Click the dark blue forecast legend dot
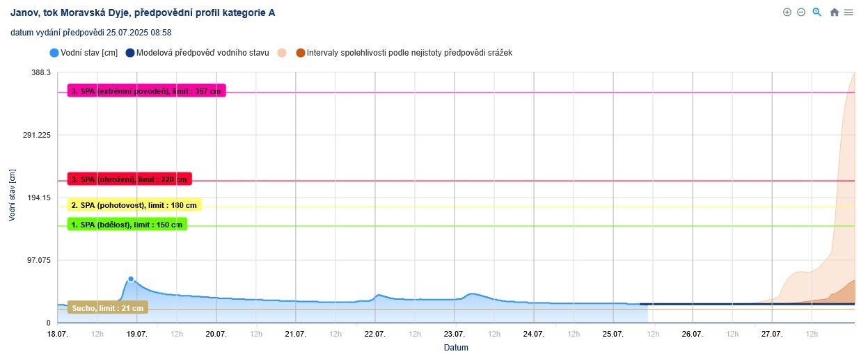The image size is (868, 354). coord(130,53)
